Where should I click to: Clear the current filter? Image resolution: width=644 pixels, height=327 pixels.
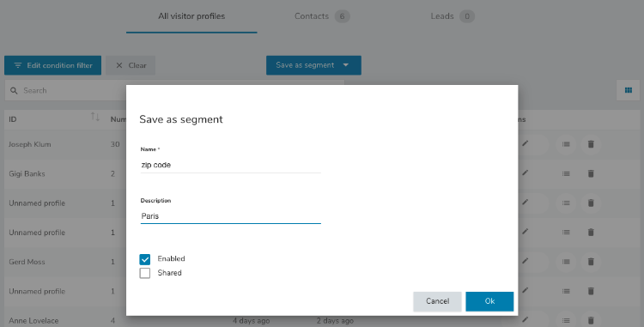tap(131, 65)
